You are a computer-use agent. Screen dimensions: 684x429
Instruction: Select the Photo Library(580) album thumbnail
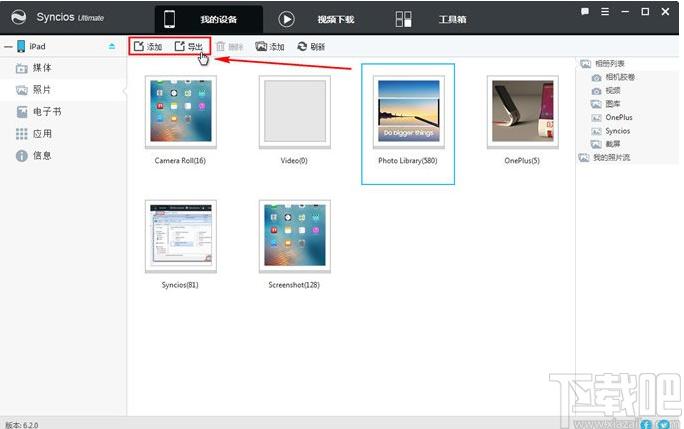[x=408, y=112]
